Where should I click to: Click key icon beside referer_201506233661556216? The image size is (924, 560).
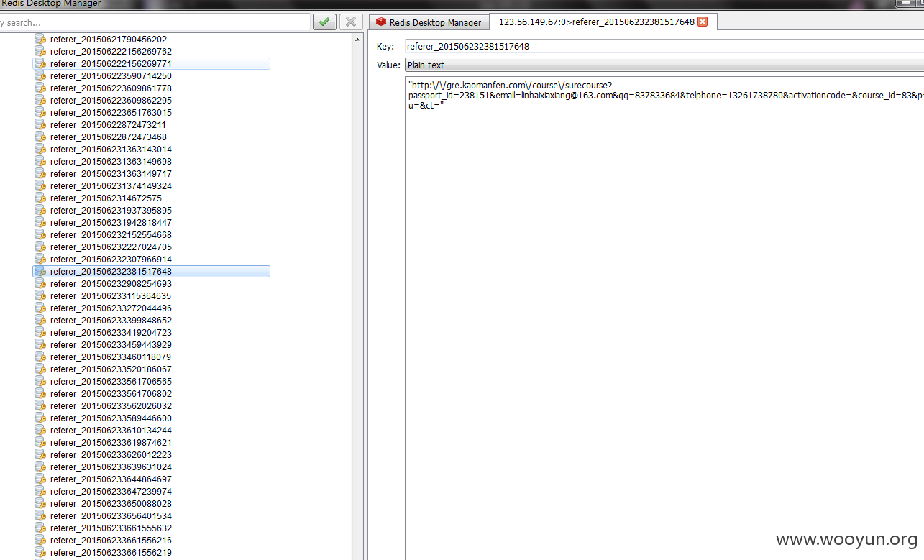[40, 541]
